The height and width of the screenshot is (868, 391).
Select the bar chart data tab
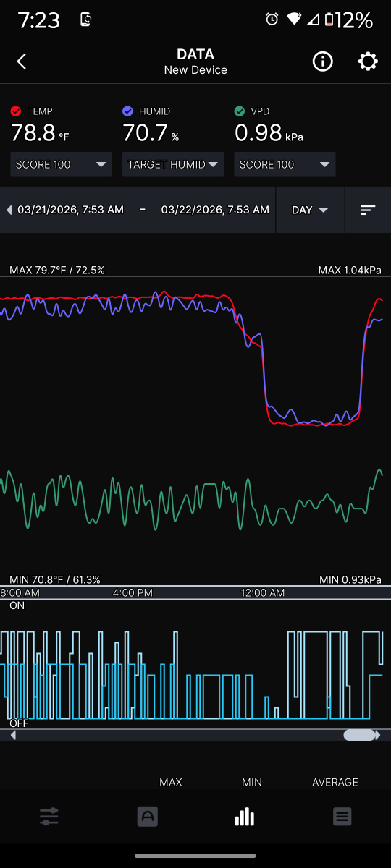245,817
